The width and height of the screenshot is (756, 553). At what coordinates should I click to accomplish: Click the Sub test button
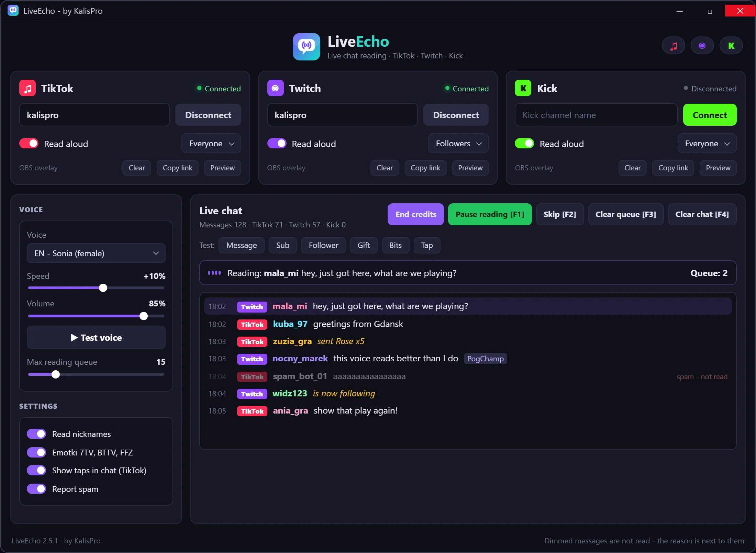point(283,245)
